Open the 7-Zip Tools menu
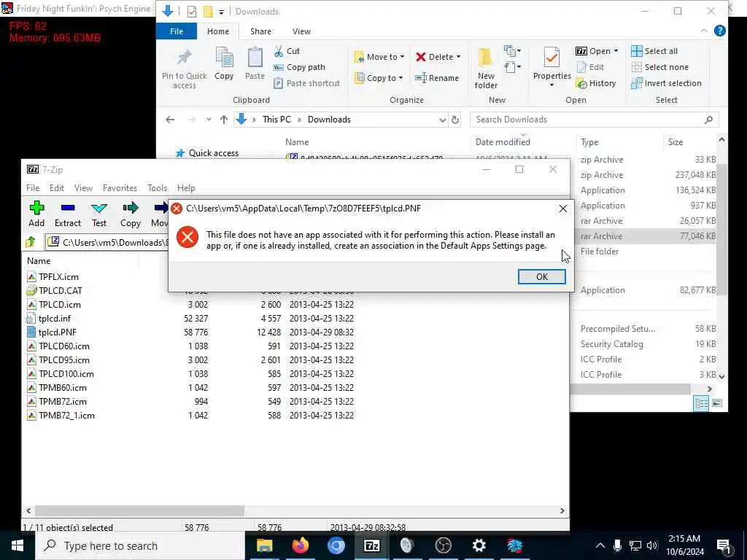Screen dimensions: 747x560 coord(158,188)
